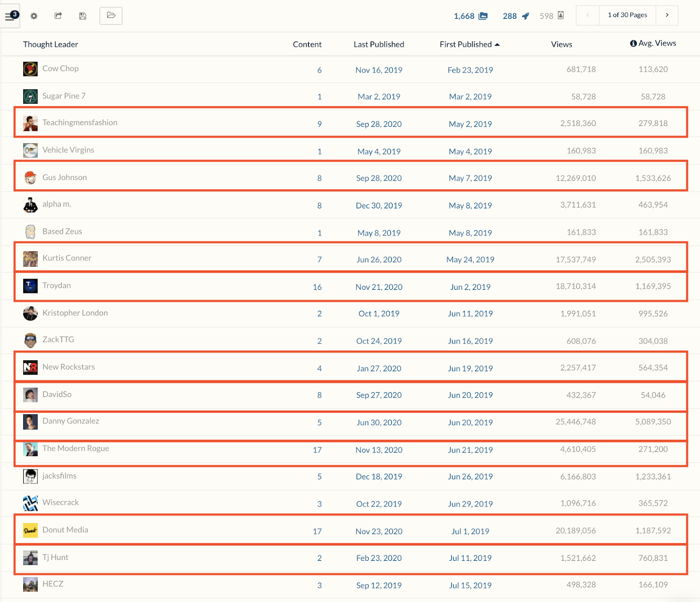Select Danny Gonzalez views 25,446,748

point(576,422)
